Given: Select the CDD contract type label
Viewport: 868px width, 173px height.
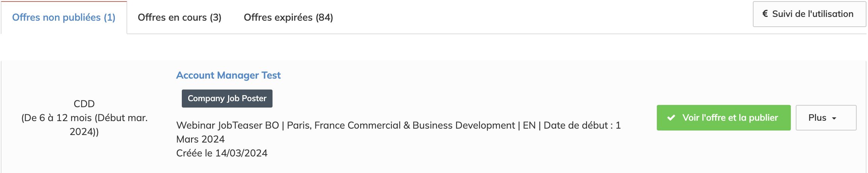Looking at the screenshot, I should 84,104.
